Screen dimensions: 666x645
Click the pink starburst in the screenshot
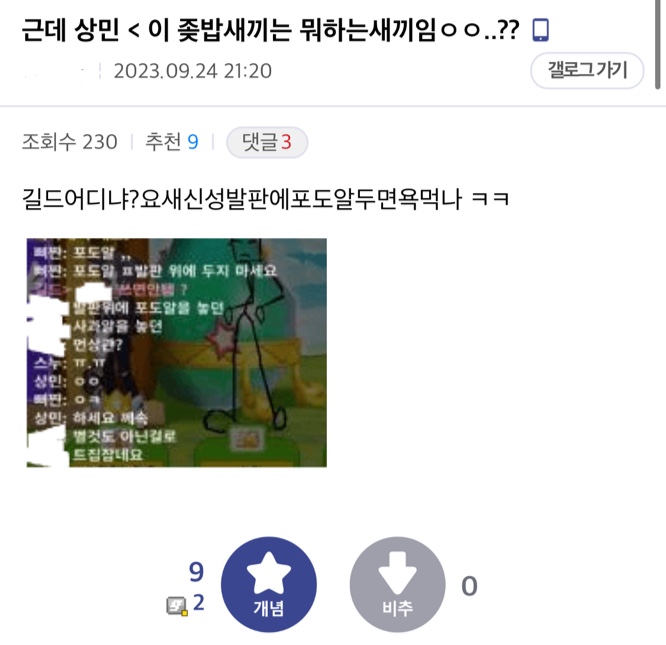point(221,338)
